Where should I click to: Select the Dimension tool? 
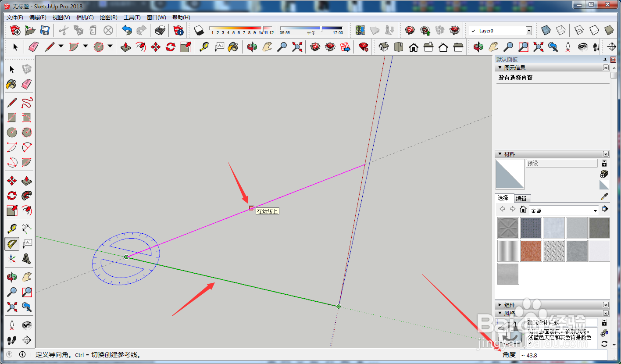click(27, 228)
